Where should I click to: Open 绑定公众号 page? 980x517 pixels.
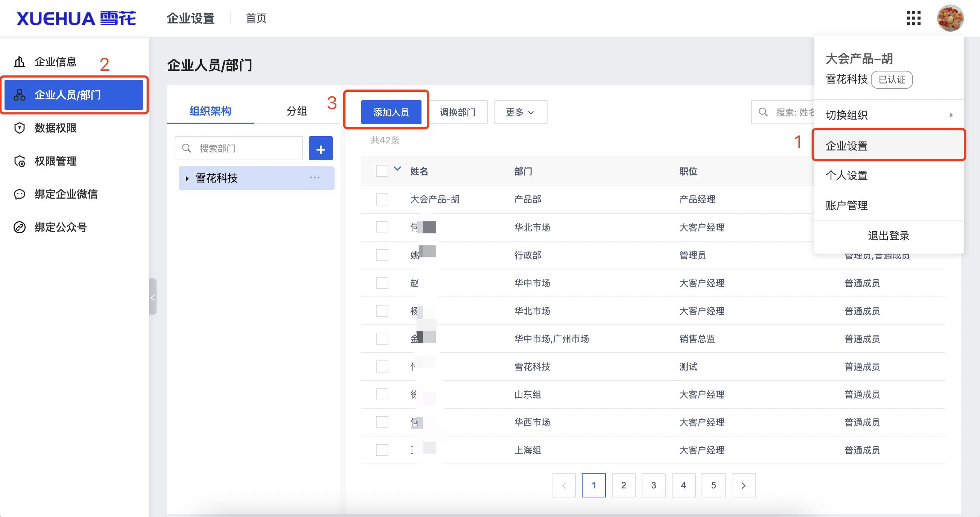click(x=60, y=227)
